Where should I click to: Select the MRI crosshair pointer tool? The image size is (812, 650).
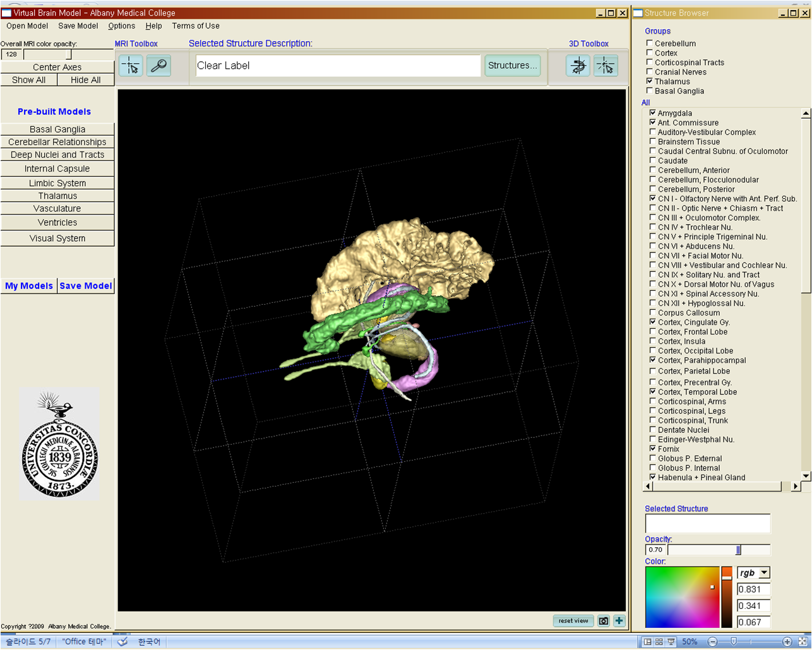(x=131, y=66)
